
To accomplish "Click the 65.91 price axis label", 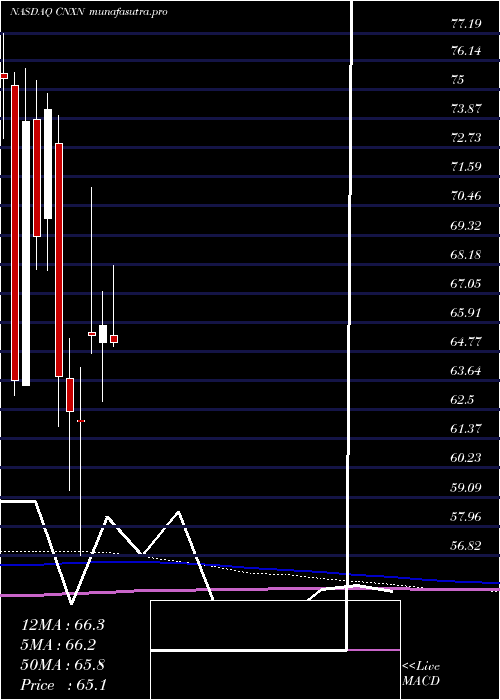I will 466,312.
